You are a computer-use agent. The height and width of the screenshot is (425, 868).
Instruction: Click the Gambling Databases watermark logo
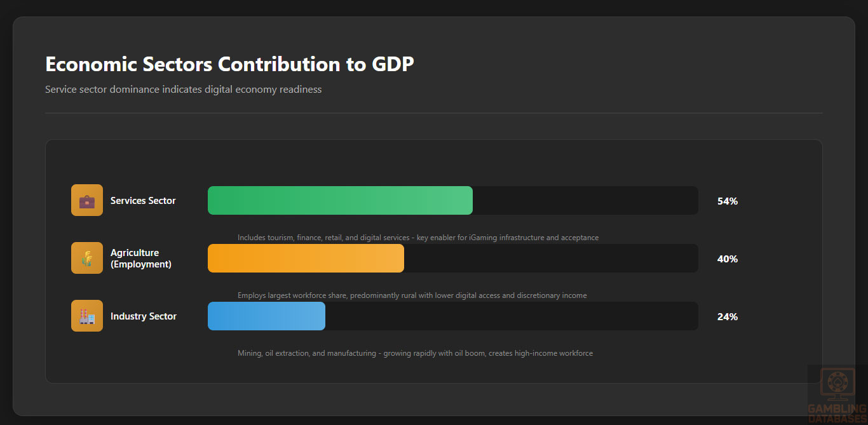pyautogui.click(x=837, y=395)
